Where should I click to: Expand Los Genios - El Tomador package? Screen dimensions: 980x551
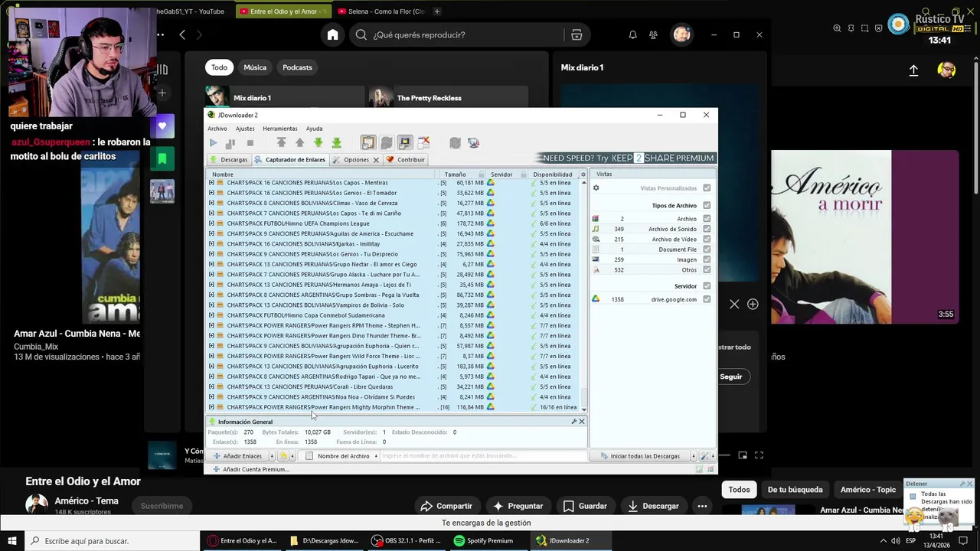coord(211,193)
